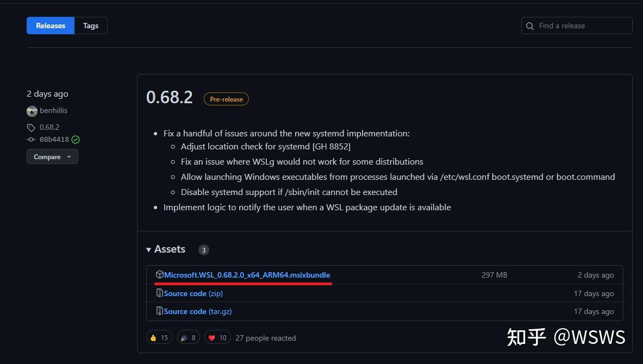
Task: Click the green verified badge next to 08b4418
Action: point(75,139)
